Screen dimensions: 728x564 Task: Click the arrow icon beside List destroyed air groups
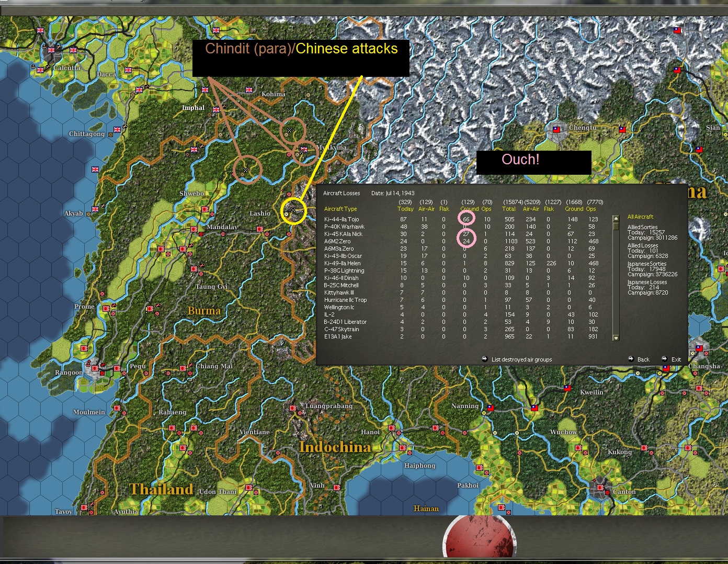pos(485,359)
